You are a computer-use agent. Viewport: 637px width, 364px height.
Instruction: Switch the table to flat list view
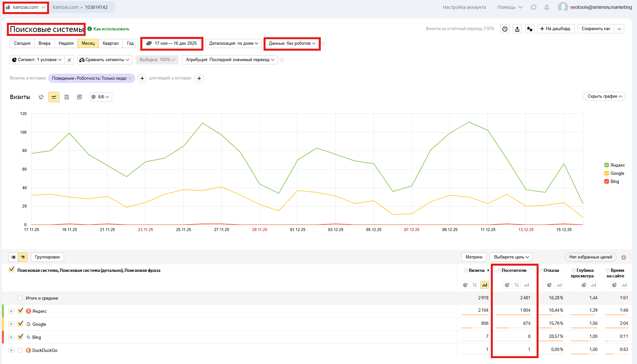13,257
